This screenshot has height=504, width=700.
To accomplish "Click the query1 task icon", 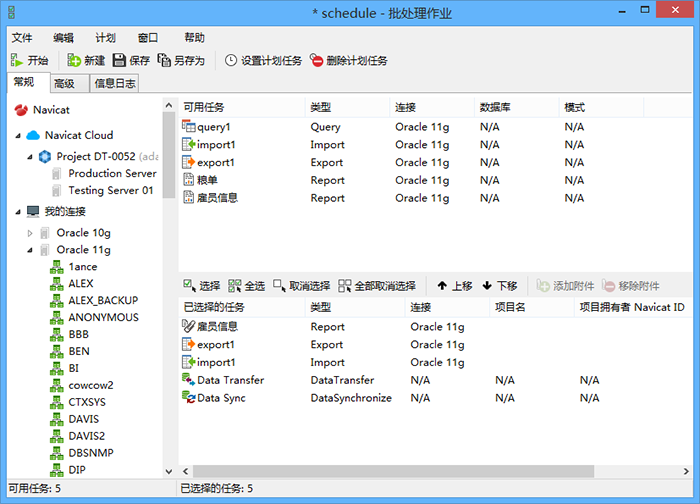I will click(188, 127).
